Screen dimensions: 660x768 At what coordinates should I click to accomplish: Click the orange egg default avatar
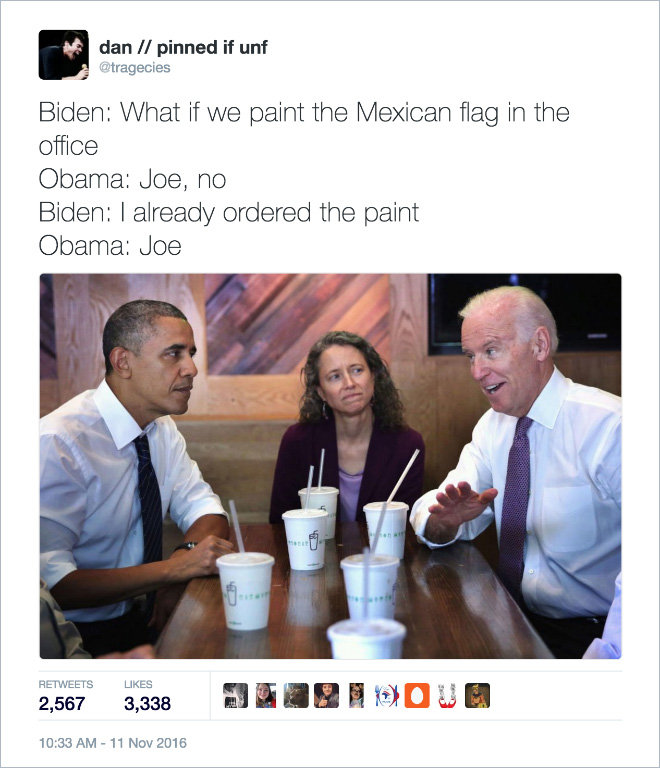pos(417,696)
